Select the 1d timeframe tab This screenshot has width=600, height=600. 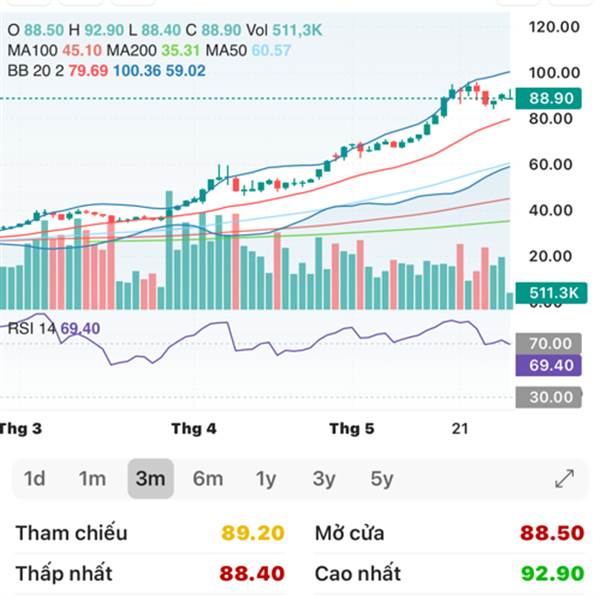point(35,479)
